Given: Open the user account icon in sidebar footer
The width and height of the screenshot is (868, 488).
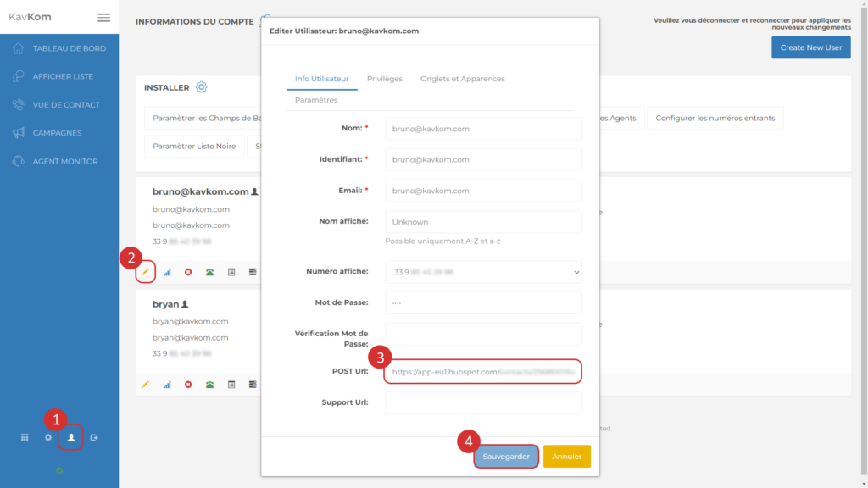Looking at the screenshot, I should [x=71, y=437].
